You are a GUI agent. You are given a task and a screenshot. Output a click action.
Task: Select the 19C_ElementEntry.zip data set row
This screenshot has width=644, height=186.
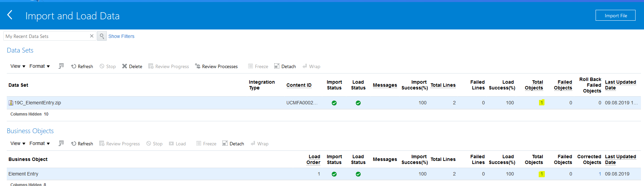pos(38,103)
